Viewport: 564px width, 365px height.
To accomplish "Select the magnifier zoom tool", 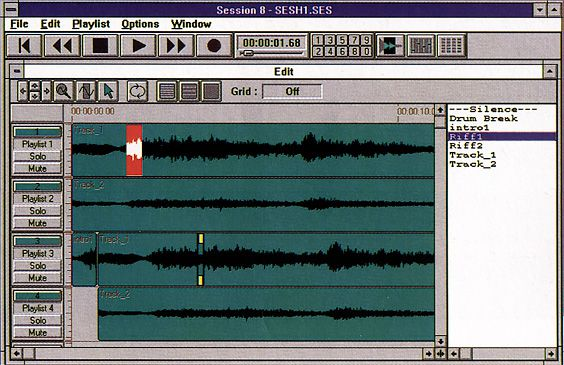I will (x=63, y=91).
